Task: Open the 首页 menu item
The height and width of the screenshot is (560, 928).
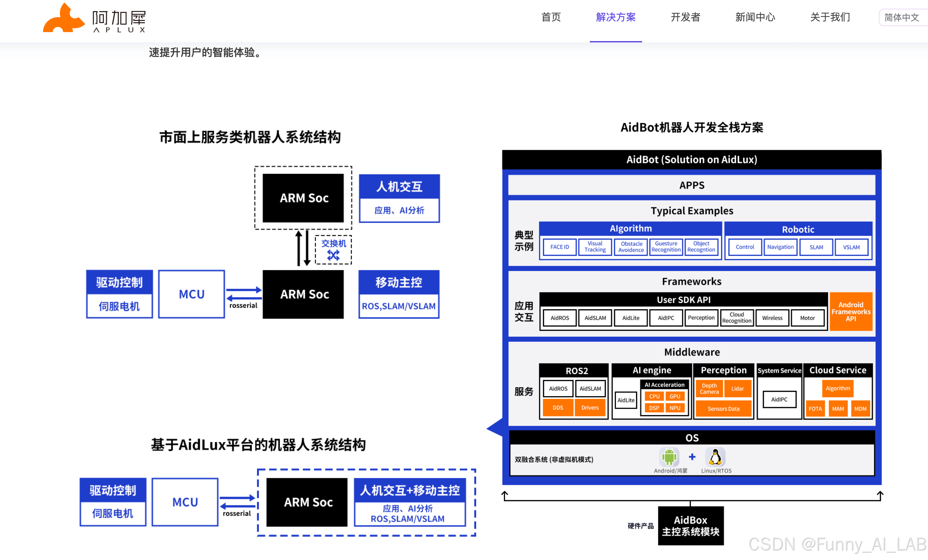Action: [551, 17]
